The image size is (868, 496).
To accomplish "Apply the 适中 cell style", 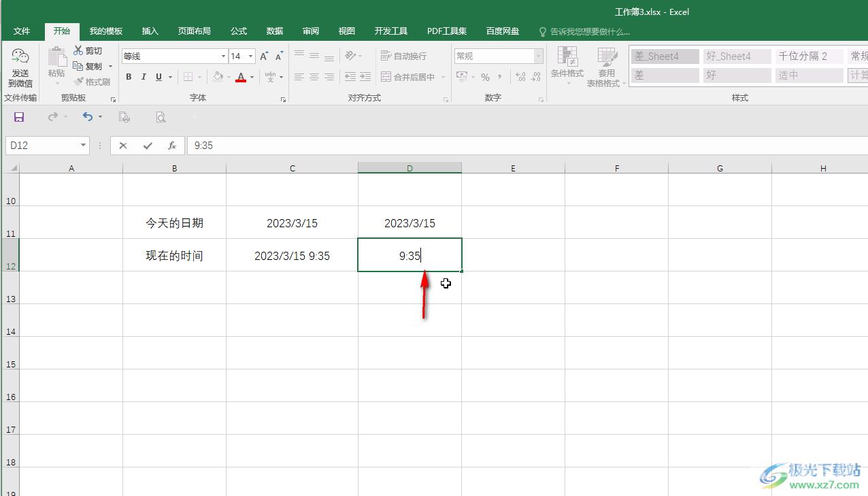I will point(809,76).
